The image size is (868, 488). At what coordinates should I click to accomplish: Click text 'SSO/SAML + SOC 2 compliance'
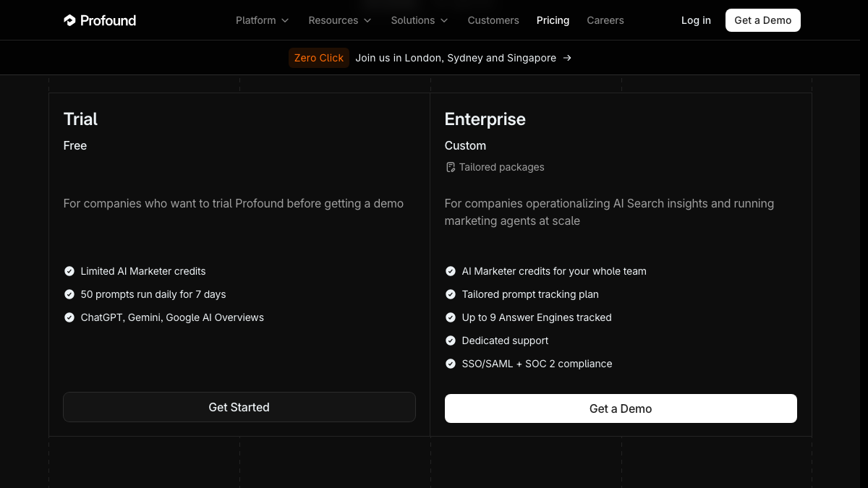pyautogui.click(x=537, y=364)
